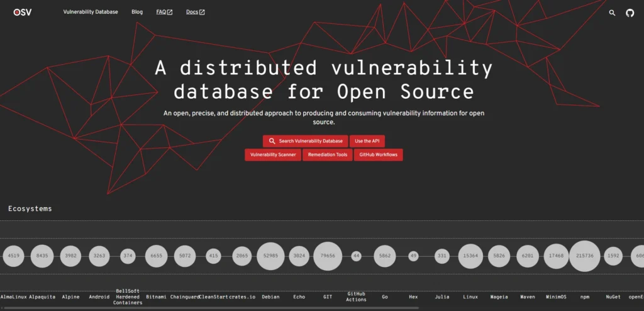This screenshot has height=311, width=644.
Task: Click the Debian ecosystem label
Action: click(270, 297)
